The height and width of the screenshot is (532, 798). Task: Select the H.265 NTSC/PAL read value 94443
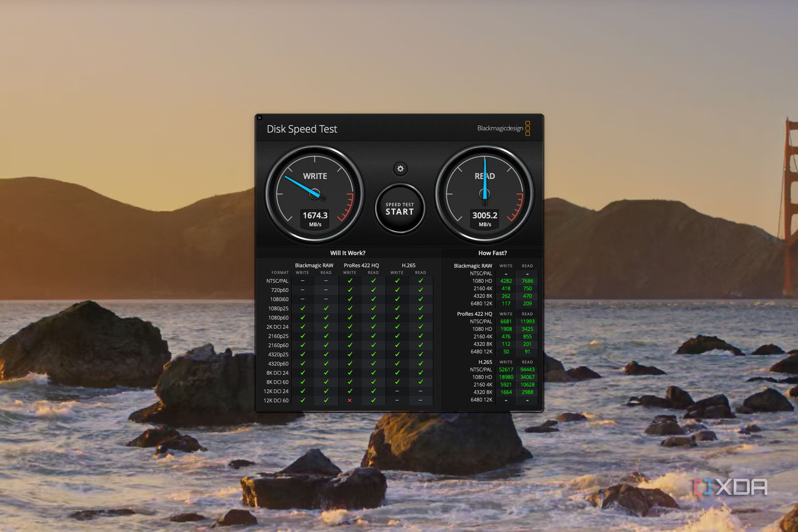(527, 369)
